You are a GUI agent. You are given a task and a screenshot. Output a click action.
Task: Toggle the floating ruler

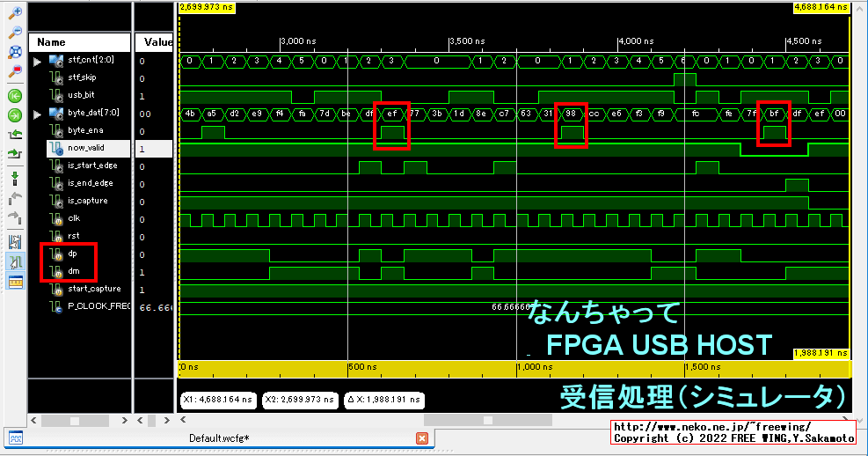[15, 282]
